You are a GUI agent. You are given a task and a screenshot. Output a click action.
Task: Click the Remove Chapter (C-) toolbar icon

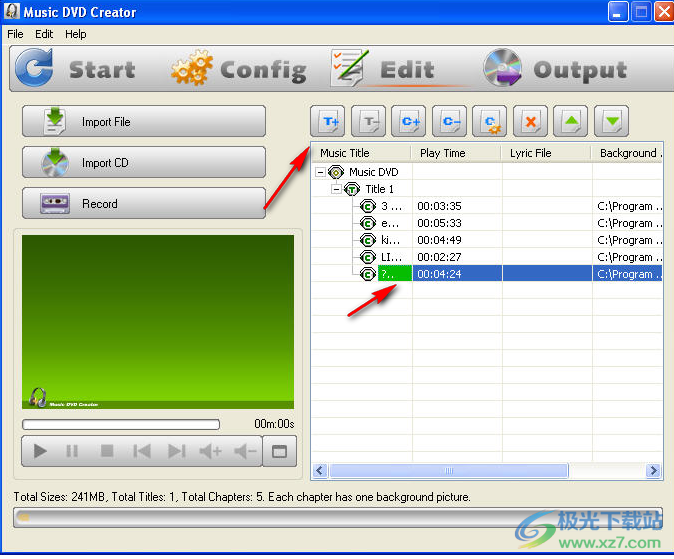click(x=449, y=121)
